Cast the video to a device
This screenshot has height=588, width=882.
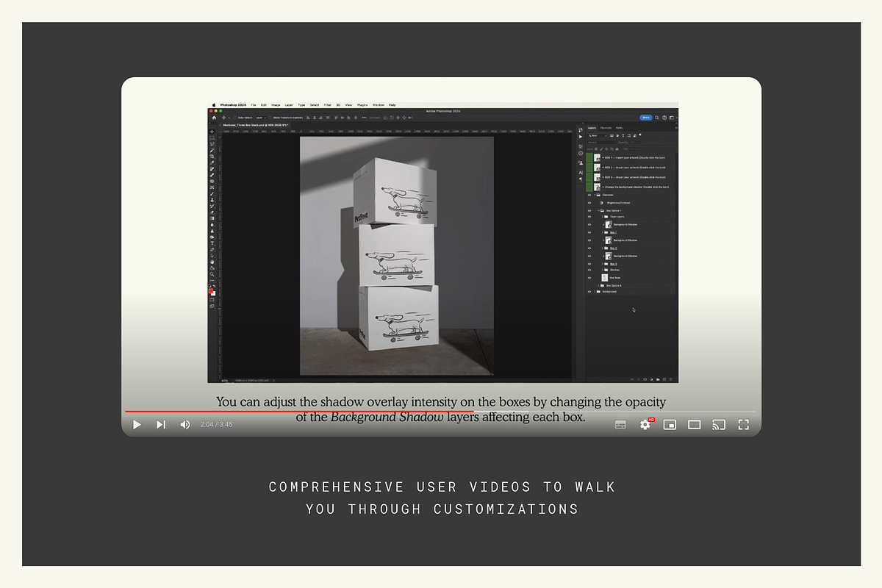[719, 424]
